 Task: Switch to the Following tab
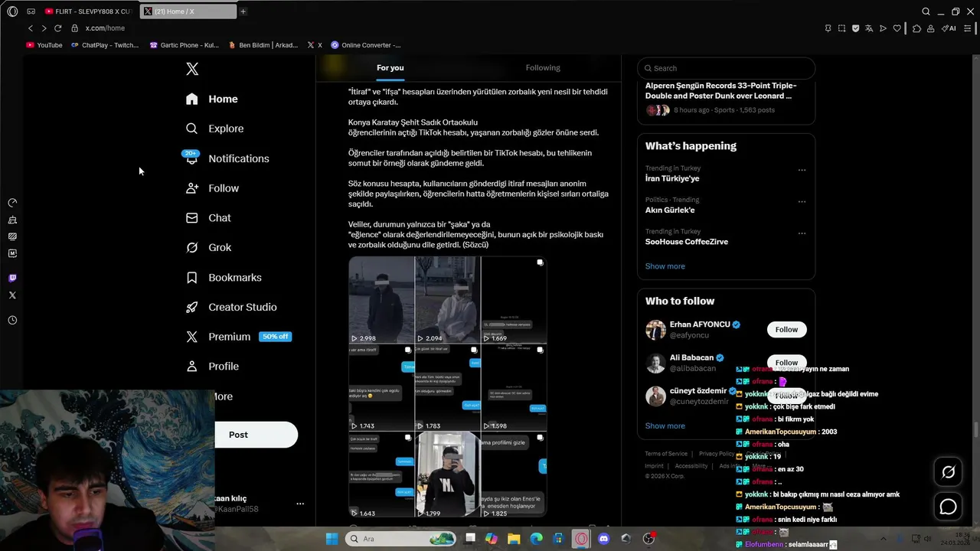[543, 67]
